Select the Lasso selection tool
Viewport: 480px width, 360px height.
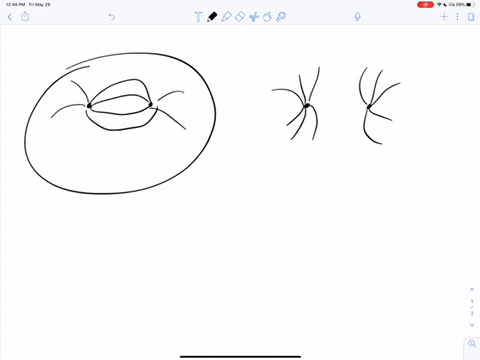click(267, 17)
